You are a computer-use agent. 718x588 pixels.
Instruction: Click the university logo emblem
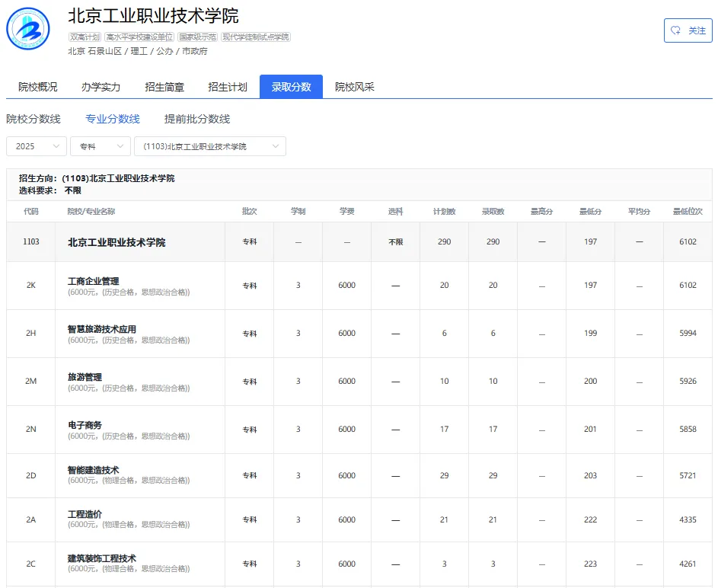pos(28,28)
